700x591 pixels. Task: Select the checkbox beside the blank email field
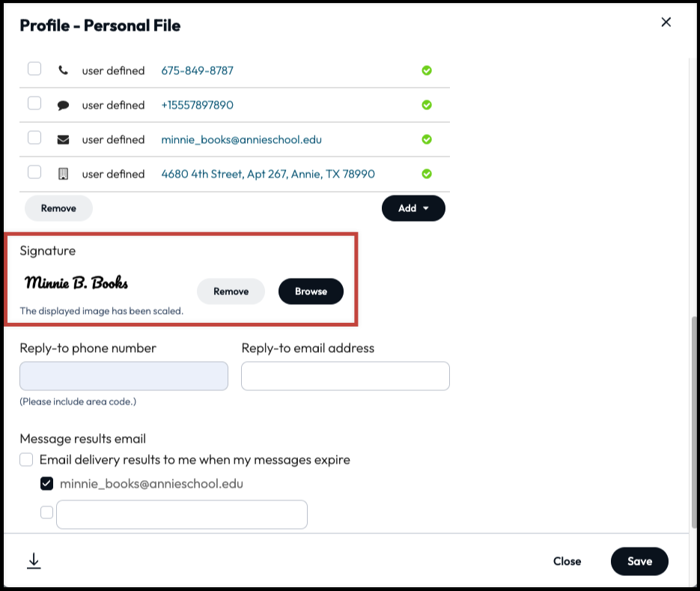[x=46, y=512]
